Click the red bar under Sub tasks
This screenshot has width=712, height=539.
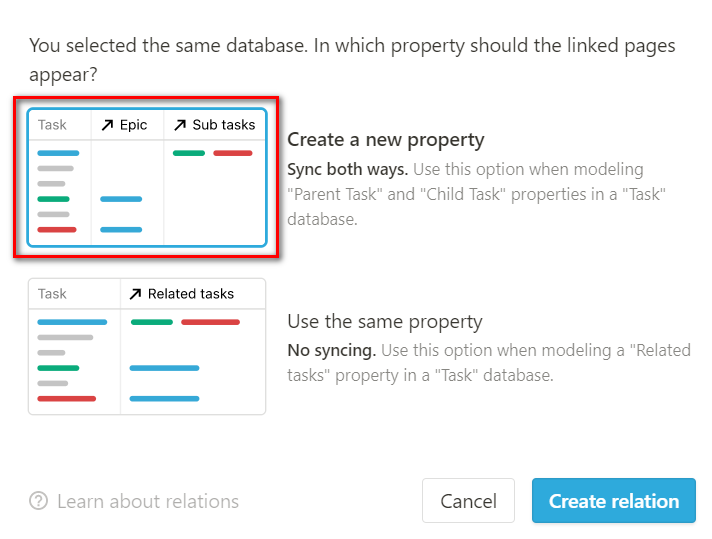232,153
